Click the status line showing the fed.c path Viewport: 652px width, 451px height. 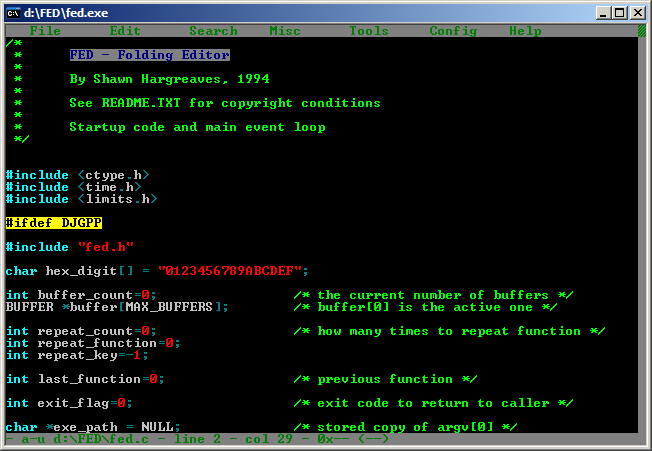pos(200,439)
